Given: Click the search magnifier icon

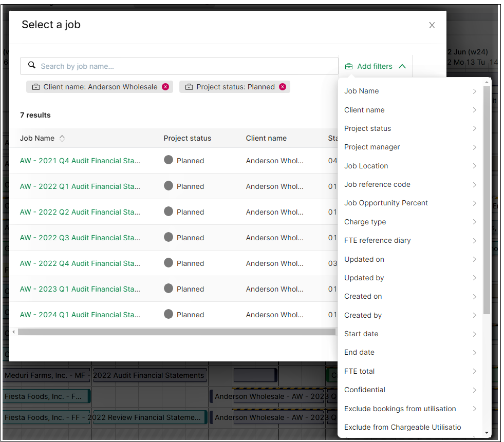Looking at the screenshot, I should coord(32,66).
